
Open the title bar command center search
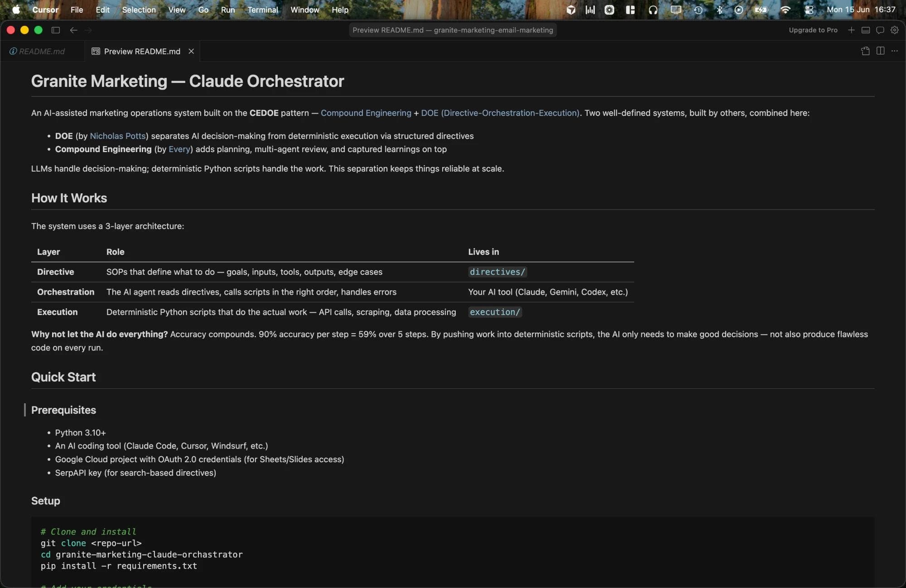(453, 30)
